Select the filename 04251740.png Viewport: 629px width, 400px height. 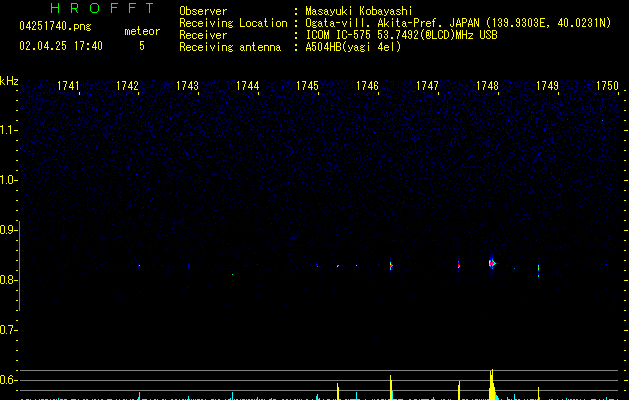coord(55,27)
